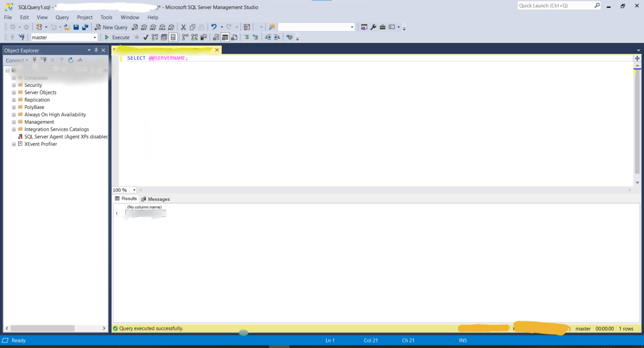This screenshot has height=348, width=644.
Task: Toggle auto-hide pin on Object Explorer
Action: 96,50
